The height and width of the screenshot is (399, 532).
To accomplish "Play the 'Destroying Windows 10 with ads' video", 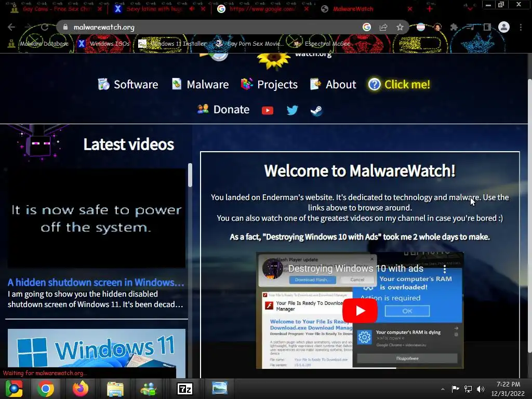I will 360,311.
